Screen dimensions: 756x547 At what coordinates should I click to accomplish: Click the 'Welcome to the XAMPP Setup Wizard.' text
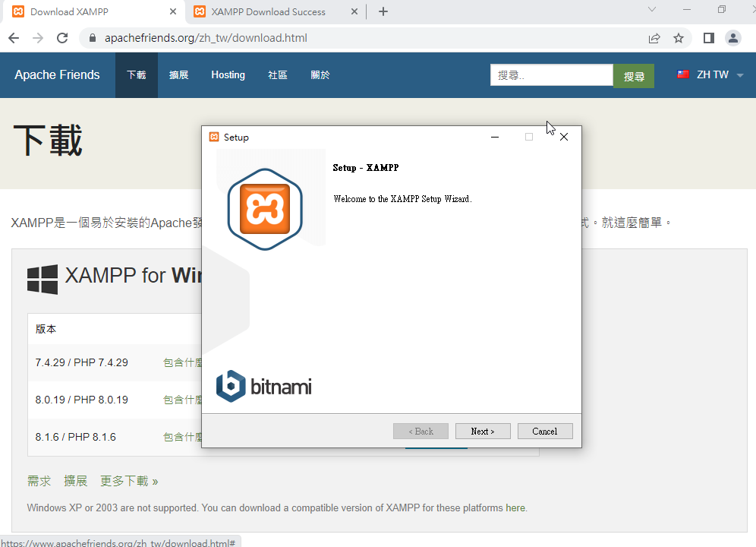[402, 199]
